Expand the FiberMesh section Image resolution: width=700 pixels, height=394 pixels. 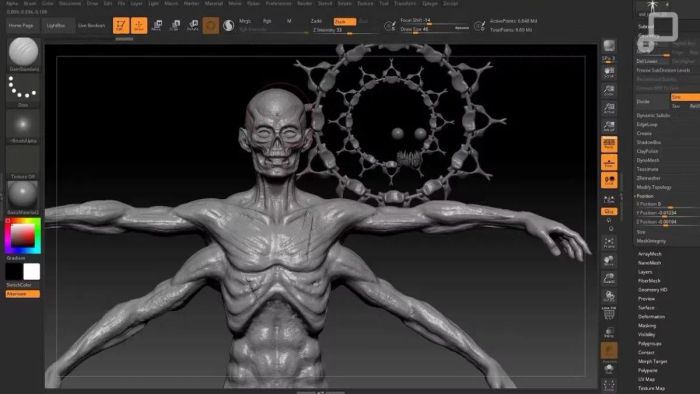coord(649,281)
